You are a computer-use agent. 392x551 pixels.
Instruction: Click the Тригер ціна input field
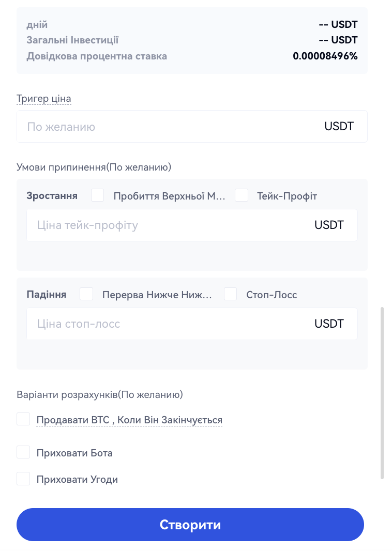(x=165, y=127)
